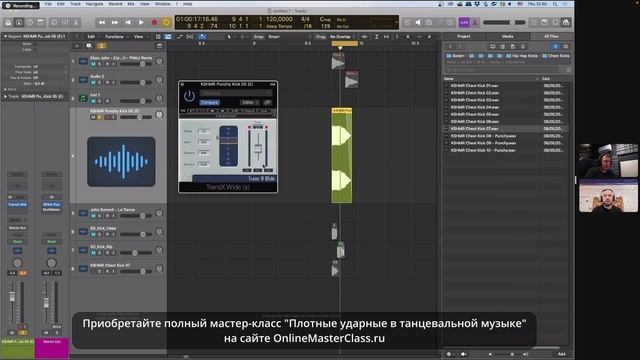
Task: Toggle the plugin power bypass button
Action: pos(189,96)
